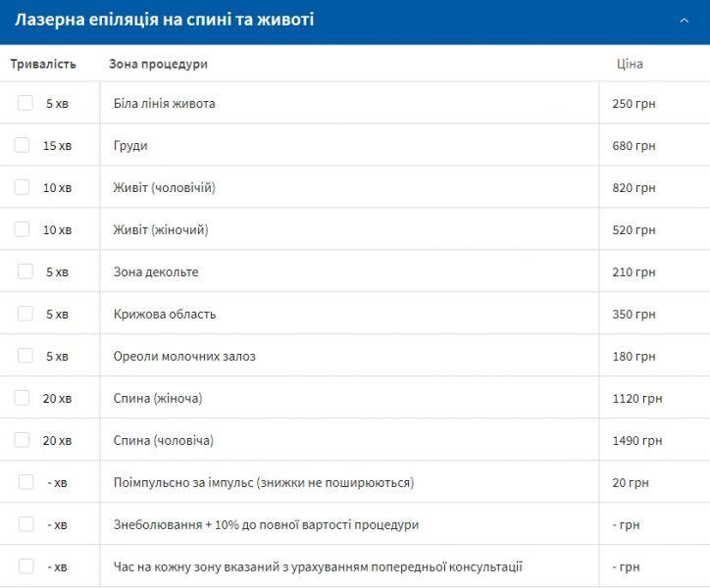Collapse the Лазерна епіляція section chevron
Screen dimensions: 710x588
(684, 20)
